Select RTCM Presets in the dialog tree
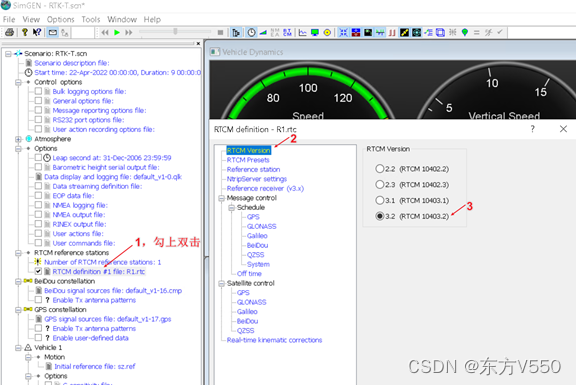This screenshot has width=576, height=385. click(248, 160)
